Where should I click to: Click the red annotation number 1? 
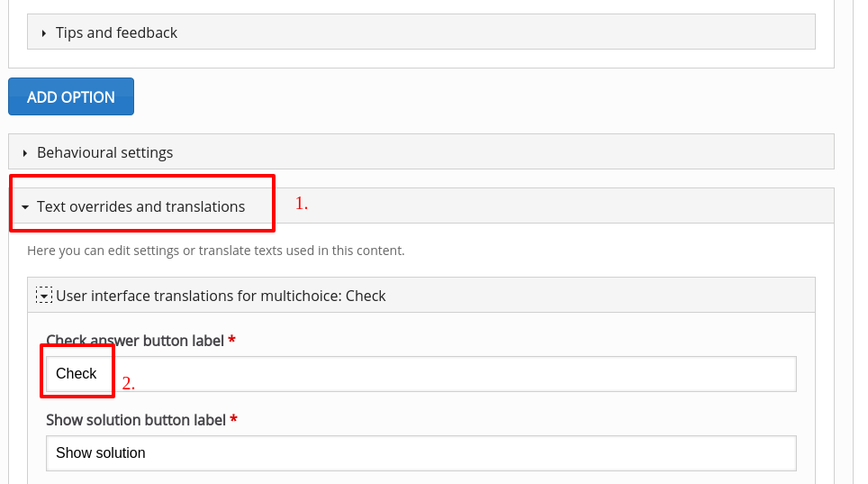[301, 204]
